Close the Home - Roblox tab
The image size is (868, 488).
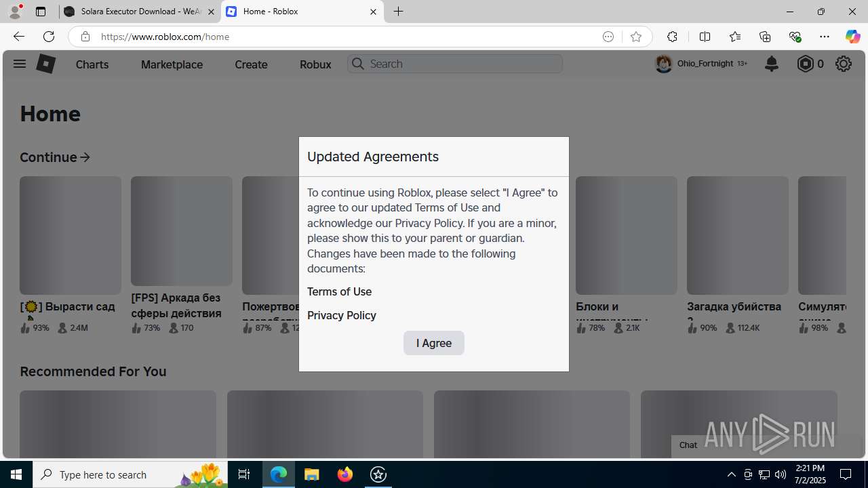pyautogui.click(x=373, y=12)
